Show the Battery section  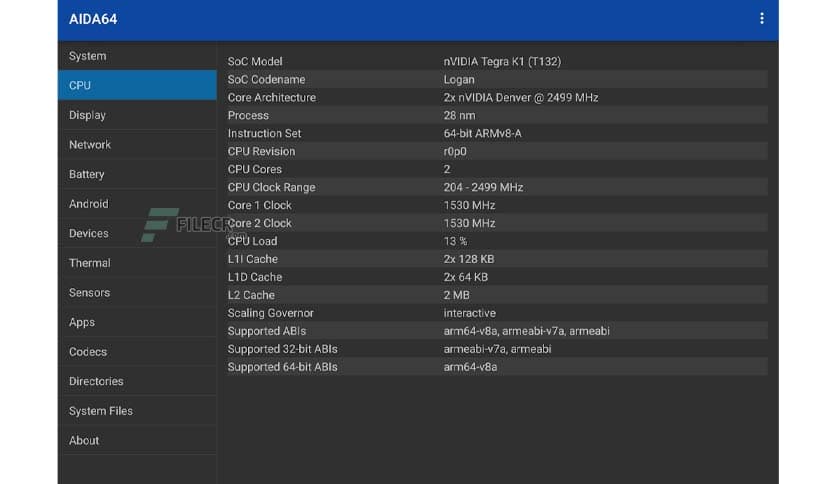pyautogui.click(x=137, y=174)
